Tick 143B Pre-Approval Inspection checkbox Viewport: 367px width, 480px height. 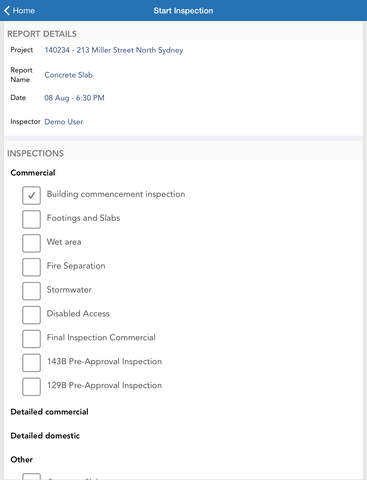31,363
